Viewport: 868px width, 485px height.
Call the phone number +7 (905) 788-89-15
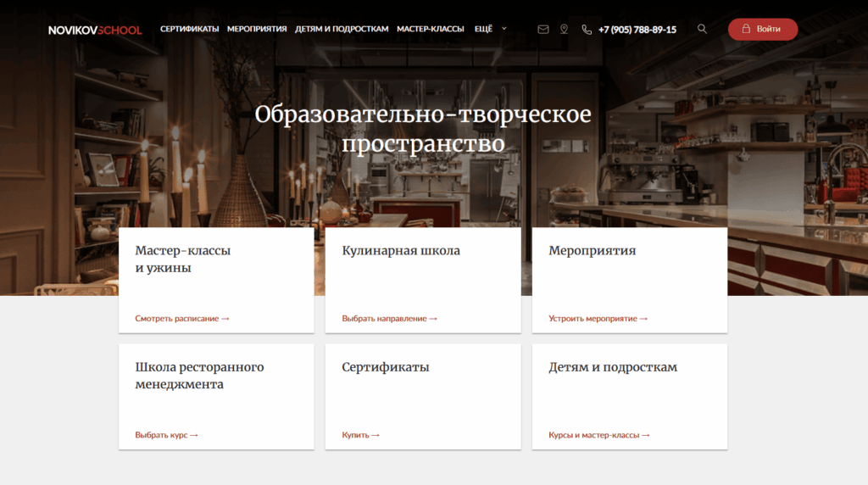(637, 29)
